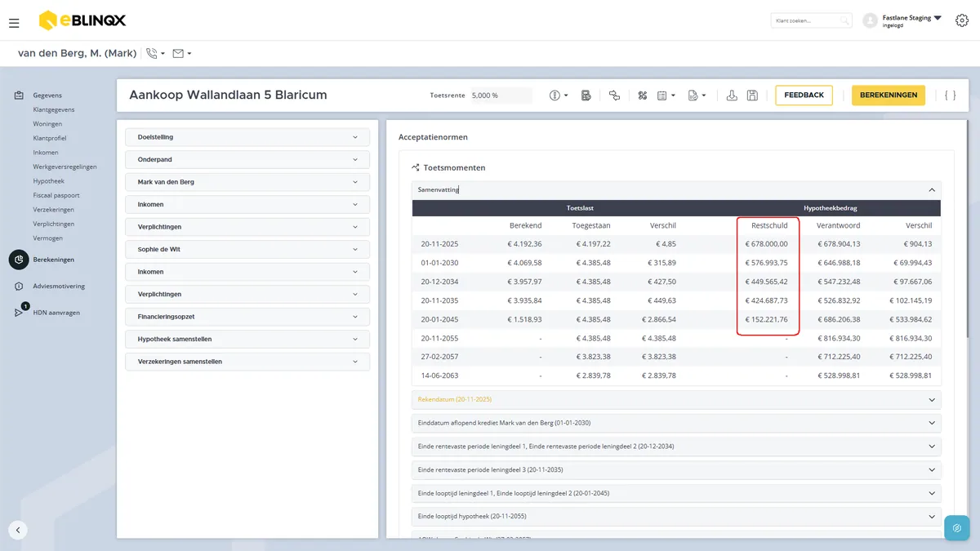Click the FEEDBACK button
Screen dimensions: 980x551
804,96
